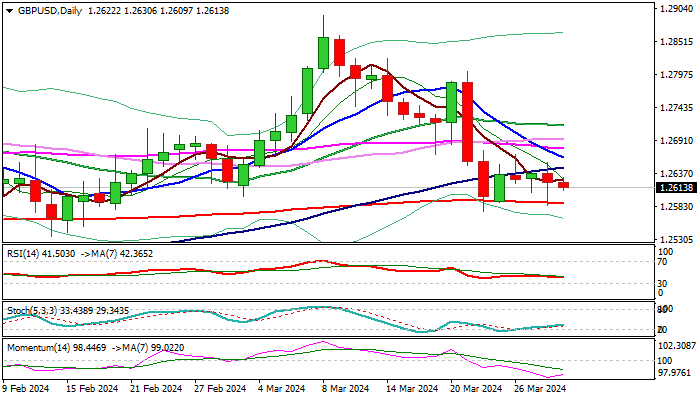Click the 8 Mar 2024 date marker
700x400 pixels.
(344, 388)
